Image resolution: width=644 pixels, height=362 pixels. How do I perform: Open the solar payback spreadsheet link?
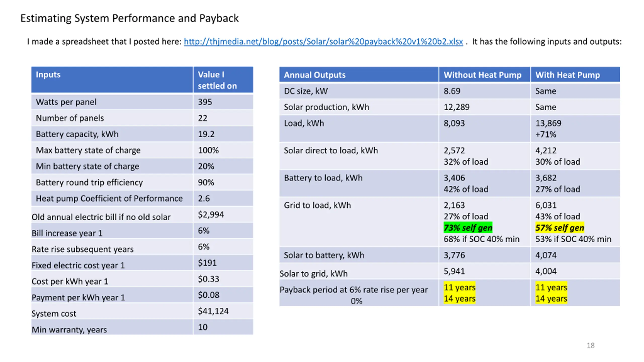click(323, 41)
